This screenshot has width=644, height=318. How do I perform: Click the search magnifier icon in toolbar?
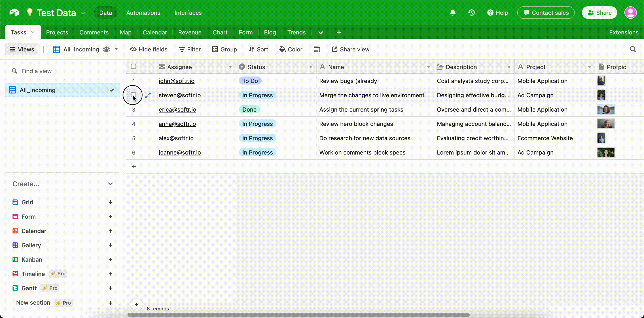(633, 49)
